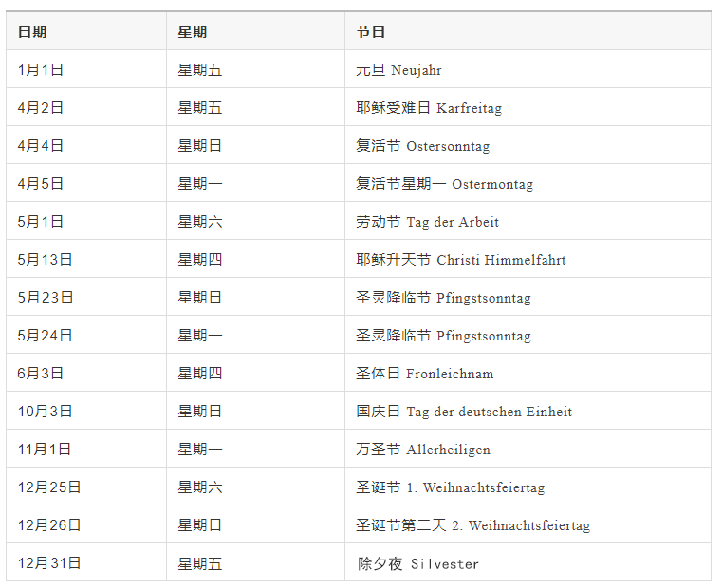Click the 5月13日 date cell
Viewport: 722px width, 588px height.
click(x=45, y=260)
